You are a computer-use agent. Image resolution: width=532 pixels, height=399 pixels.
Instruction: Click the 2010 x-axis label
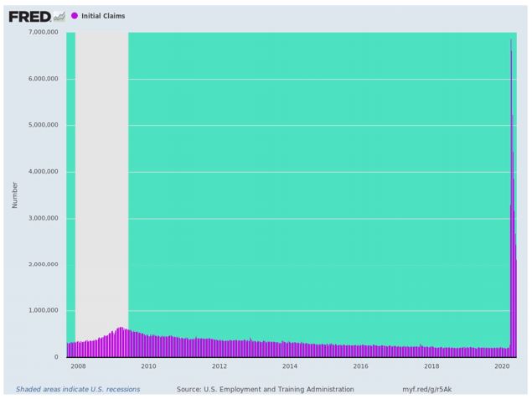pos(148,366)
